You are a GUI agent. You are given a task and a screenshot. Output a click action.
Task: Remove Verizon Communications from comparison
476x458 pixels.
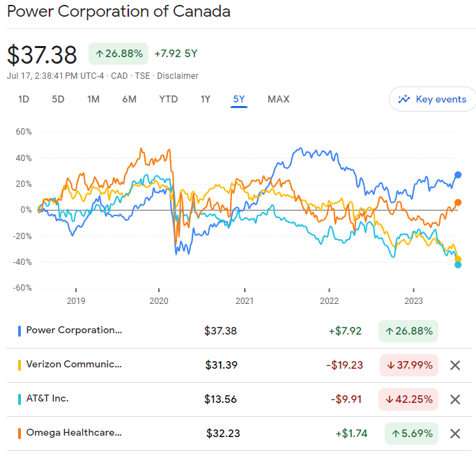[455, 365]
